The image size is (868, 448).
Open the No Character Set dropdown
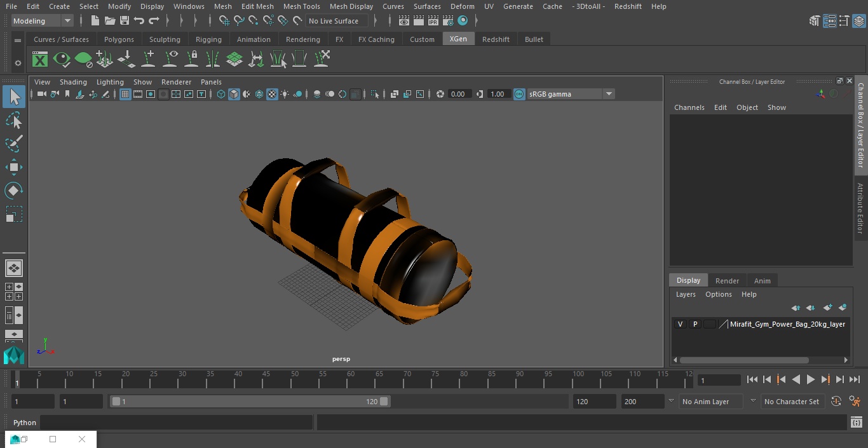pyautogui.click(x=792, y=402)
